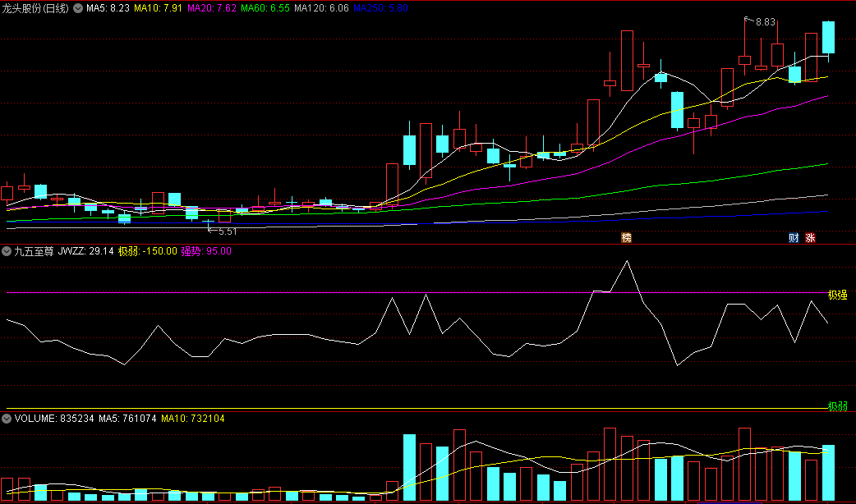856x504 pixels.
Task: Click the 5.51 low price label
Action: click(228, 231)
